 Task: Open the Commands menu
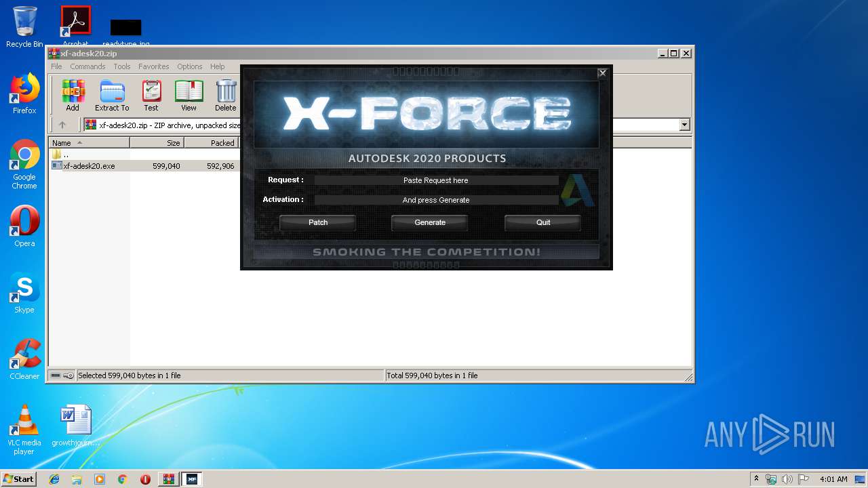click(x=87, y=66)
